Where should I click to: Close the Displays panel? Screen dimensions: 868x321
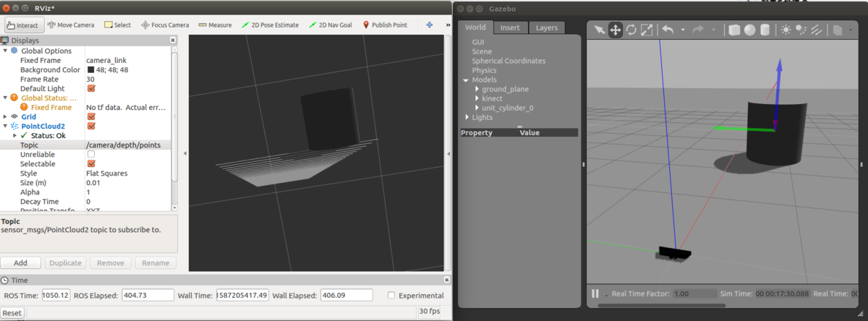(x=172, y=40)
